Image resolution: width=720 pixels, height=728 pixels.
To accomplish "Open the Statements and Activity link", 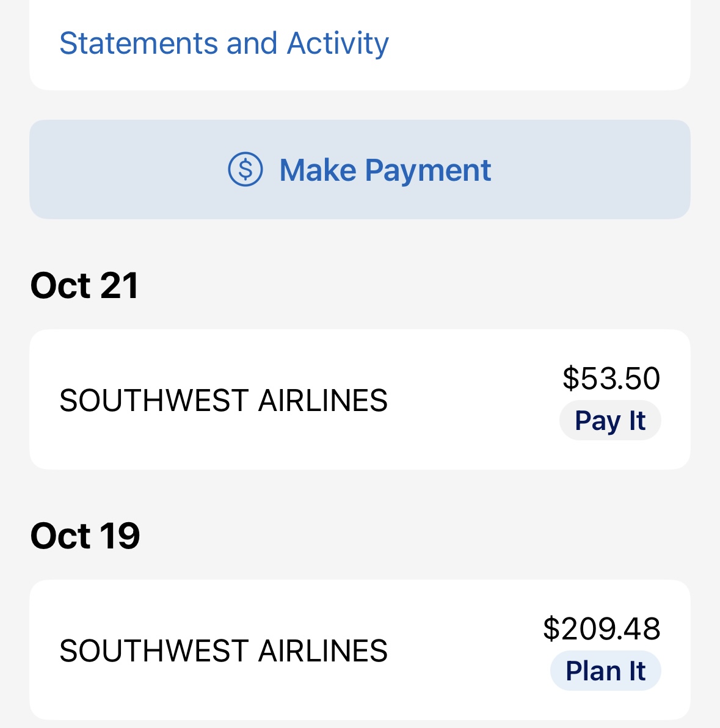I will [224, 43].
